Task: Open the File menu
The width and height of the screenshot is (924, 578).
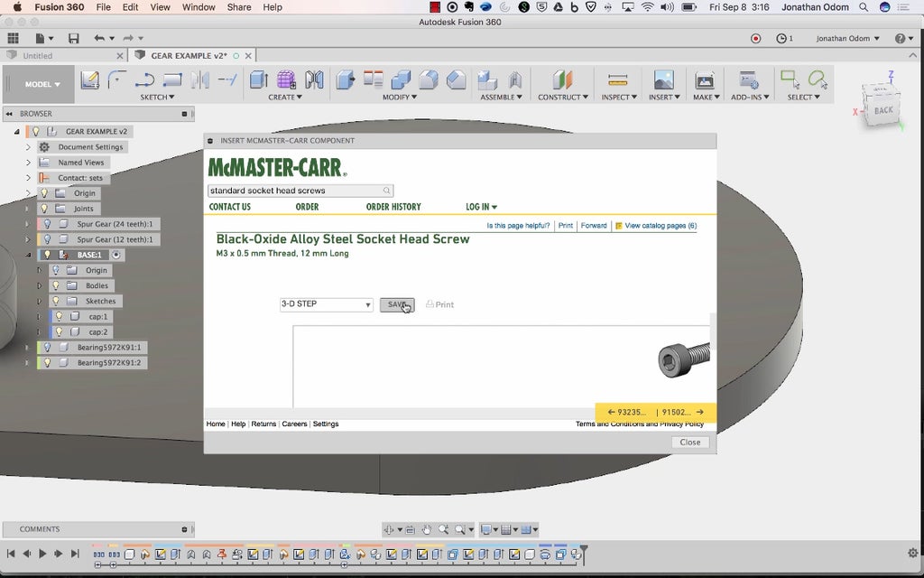Action: tap(103, 7)
